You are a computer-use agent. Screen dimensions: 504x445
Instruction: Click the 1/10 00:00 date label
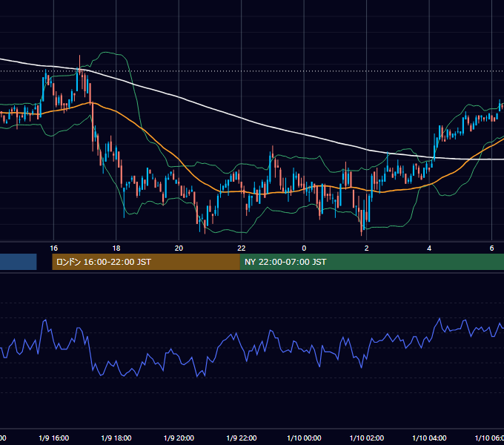pos(304,438)
